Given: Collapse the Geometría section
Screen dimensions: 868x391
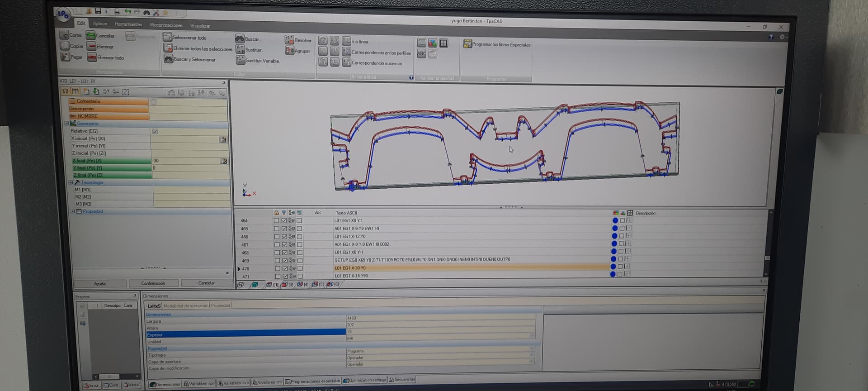Looking at the screenshot, I should pos(66,124).
